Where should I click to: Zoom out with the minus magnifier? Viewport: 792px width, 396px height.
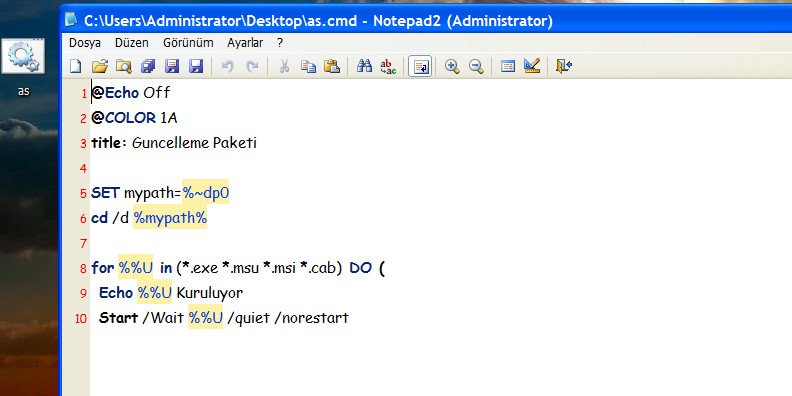click(x=476, y=66)
